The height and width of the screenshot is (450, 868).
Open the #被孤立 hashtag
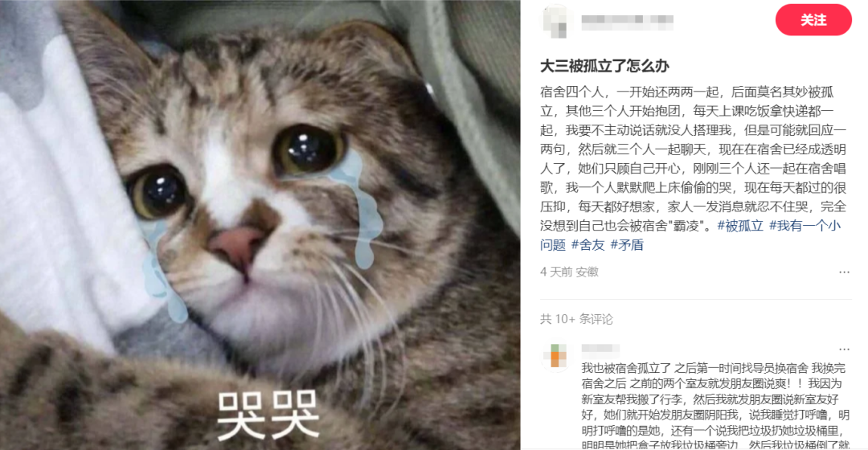click(x=740, y=226)
